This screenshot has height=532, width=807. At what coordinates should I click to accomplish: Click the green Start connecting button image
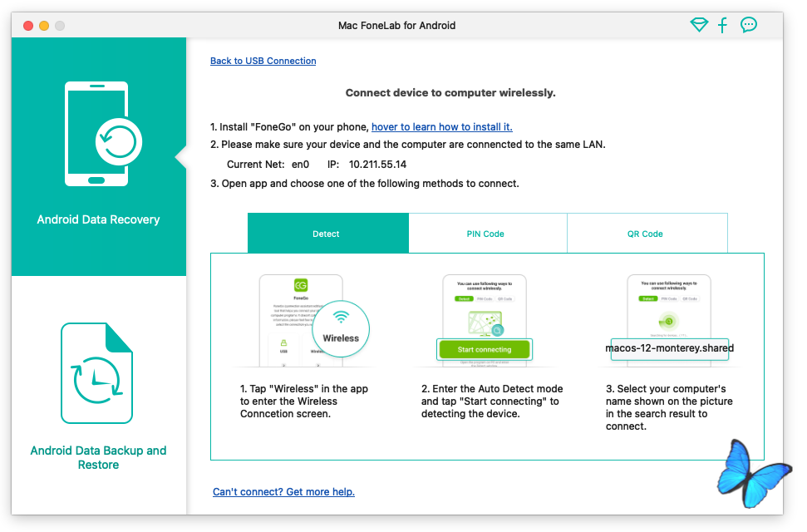point(484,349)
